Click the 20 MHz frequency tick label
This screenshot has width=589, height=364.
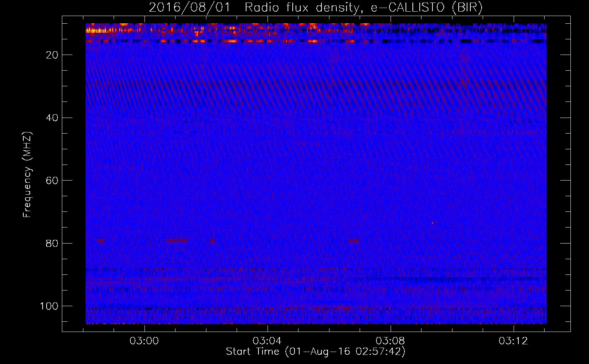pos(52,55)
